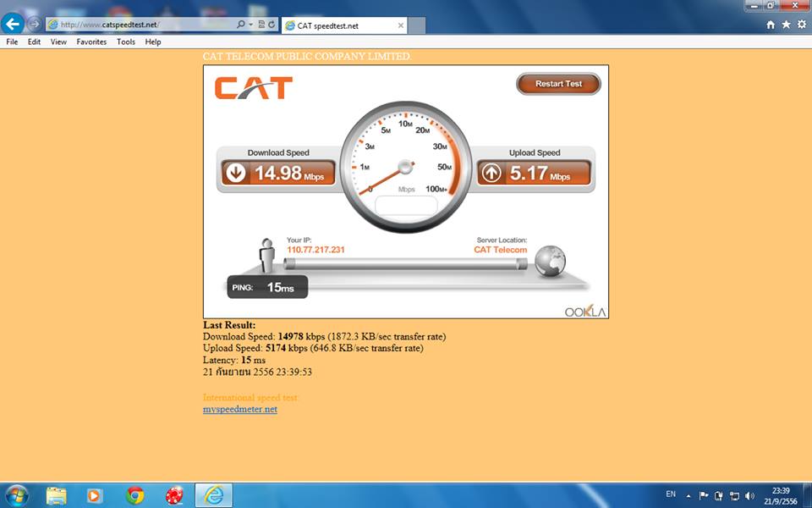812x508 pixels.
Task: Open the address bar dropdown arrow
Action: (250, 25)
